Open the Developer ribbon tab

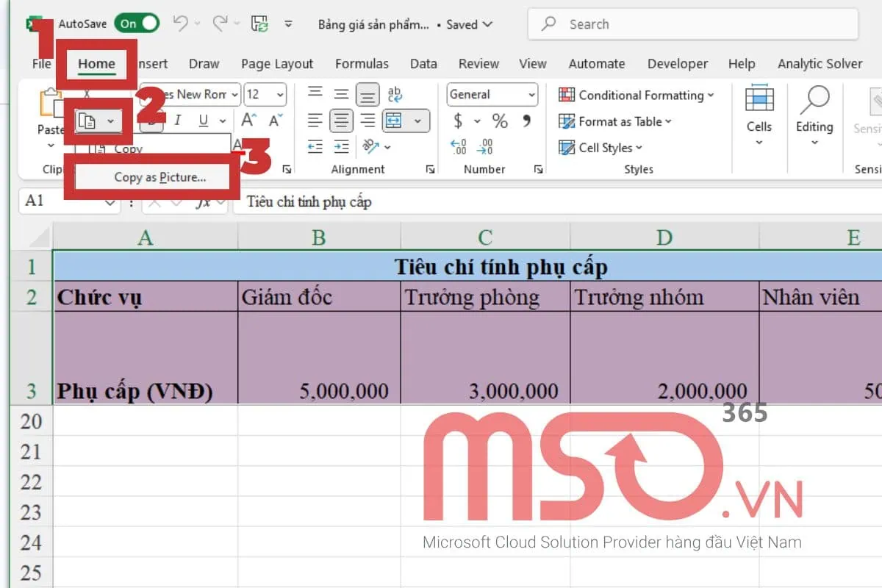tap(677, 64)
